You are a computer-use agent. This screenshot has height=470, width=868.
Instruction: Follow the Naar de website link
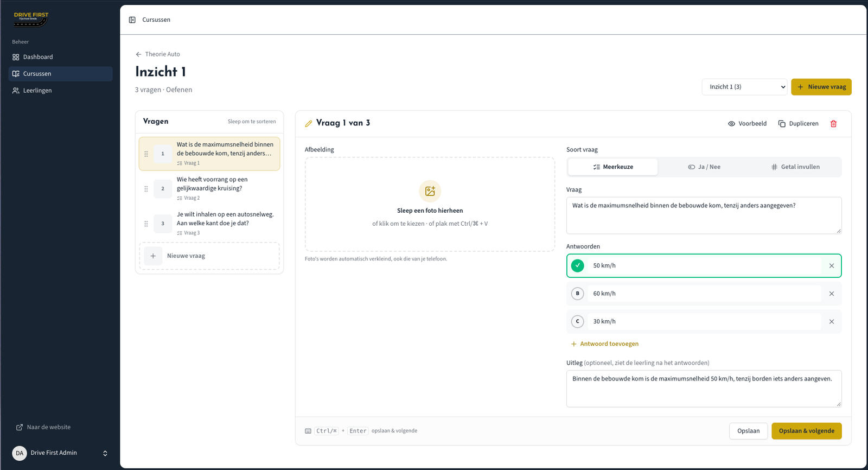tap(43, 428)
